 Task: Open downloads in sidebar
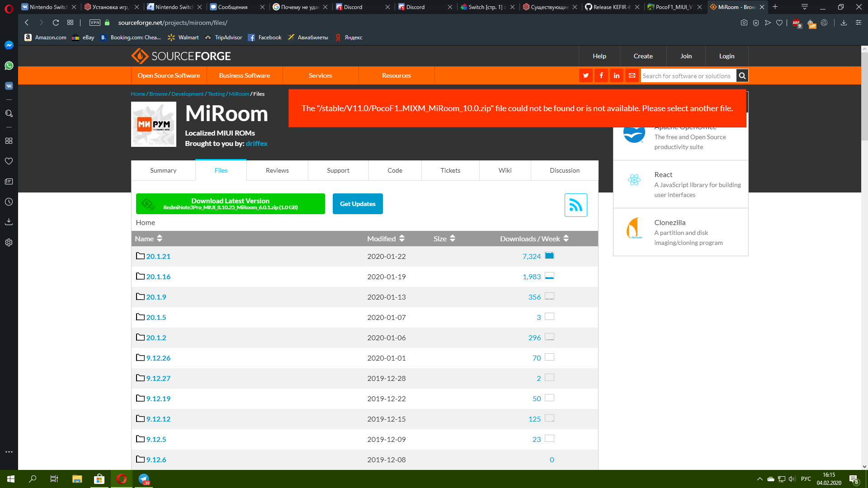tap(9, 222)
